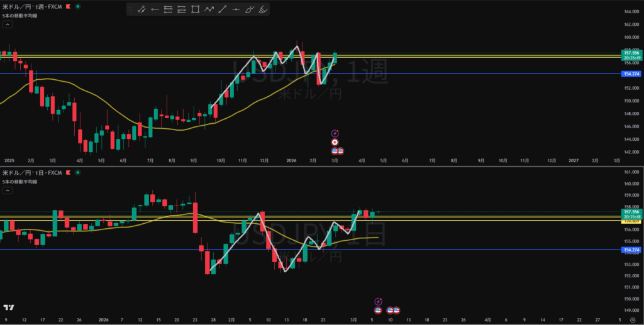The height and width of the screenshot is (325, 644).
Task: Select the rectangle shape drawing tool
Action: [196, 9]
